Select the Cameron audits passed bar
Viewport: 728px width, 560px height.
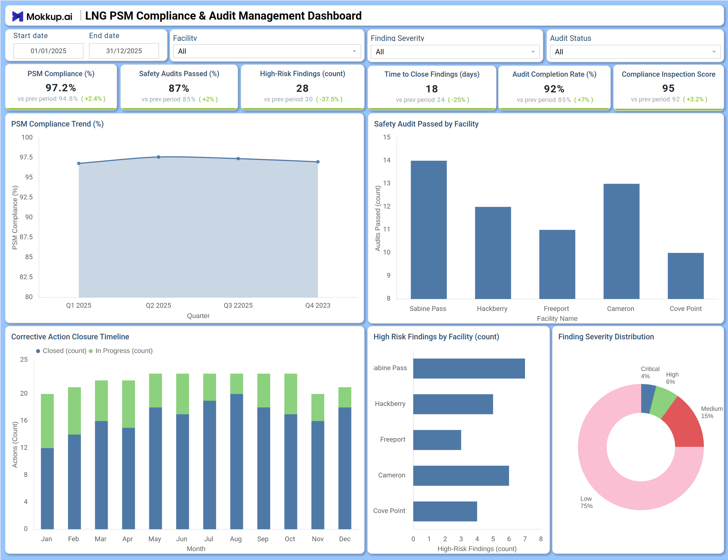(x=621, y=241)
